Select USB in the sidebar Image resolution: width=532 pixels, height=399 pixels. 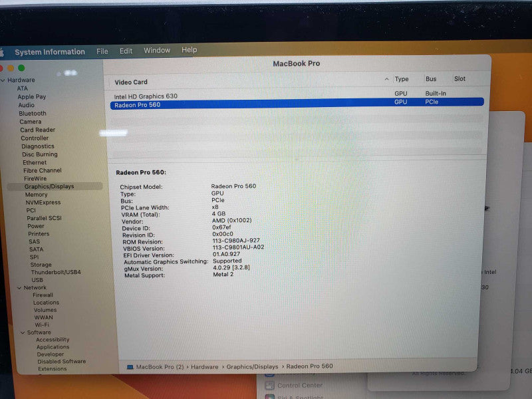click(37, 280)
